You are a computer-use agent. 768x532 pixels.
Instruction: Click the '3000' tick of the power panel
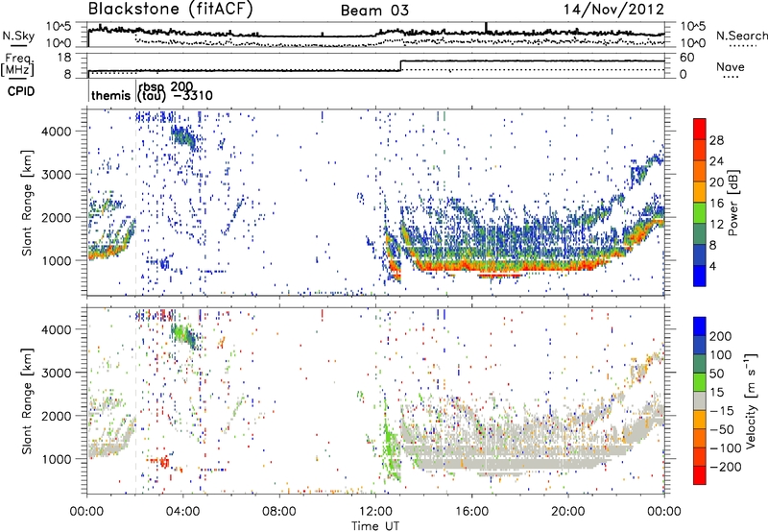pos(56,175)
